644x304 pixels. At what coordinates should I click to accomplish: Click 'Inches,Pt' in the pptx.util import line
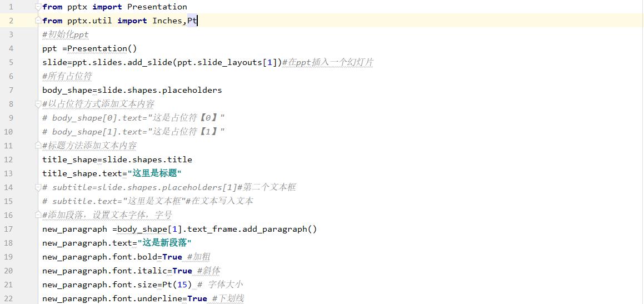coord(175,21)
